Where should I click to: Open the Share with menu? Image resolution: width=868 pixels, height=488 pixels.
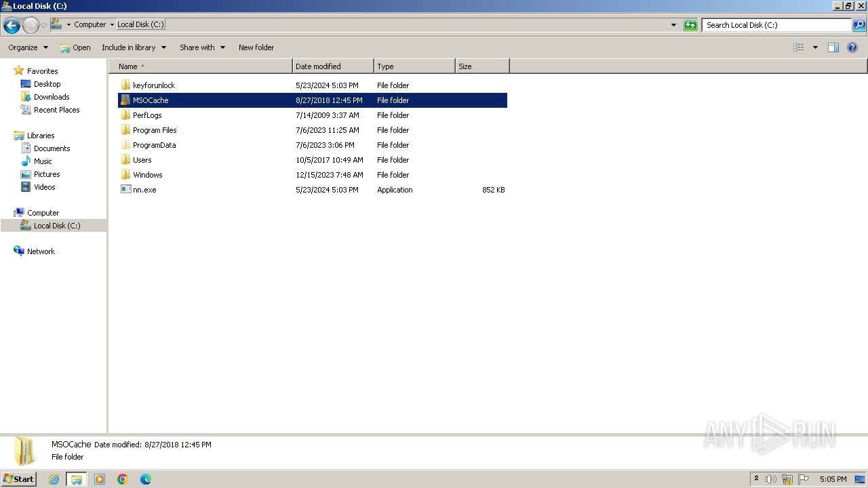(202, 47)
